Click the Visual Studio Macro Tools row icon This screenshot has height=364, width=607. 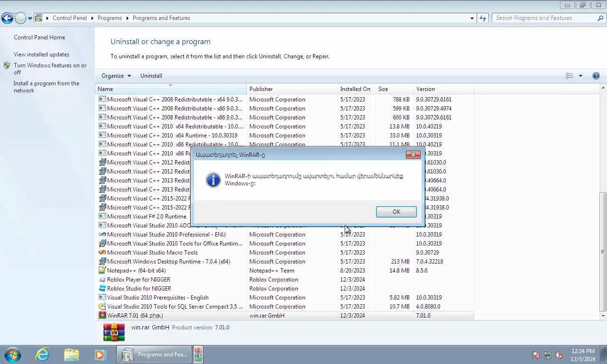pos(102,253)
